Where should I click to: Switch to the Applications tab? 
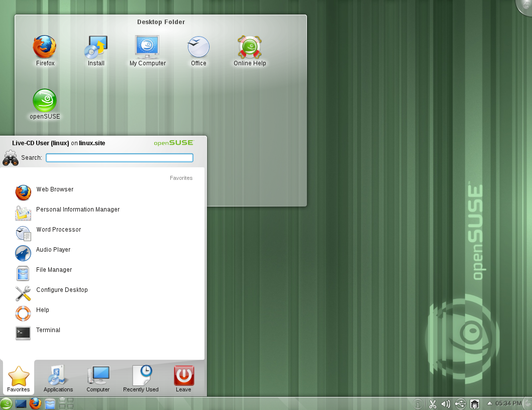click(x=58, y=379)
